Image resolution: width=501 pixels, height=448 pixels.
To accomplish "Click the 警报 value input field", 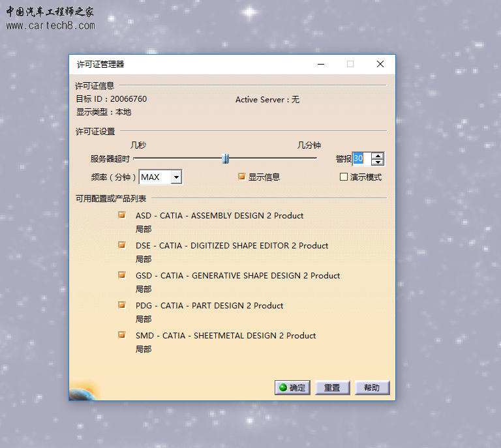I will pyautogui.click(x=361, y=158).
